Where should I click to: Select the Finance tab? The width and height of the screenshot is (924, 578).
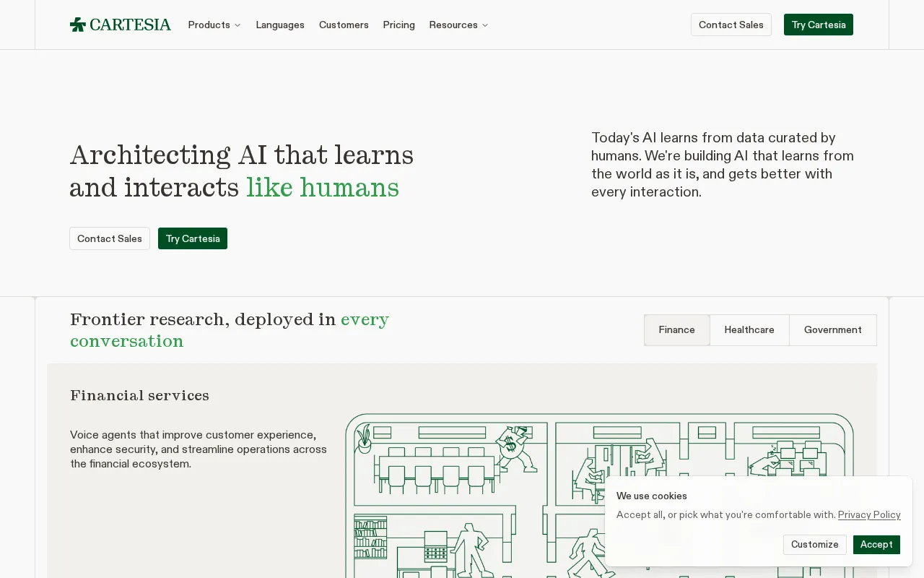677,330
